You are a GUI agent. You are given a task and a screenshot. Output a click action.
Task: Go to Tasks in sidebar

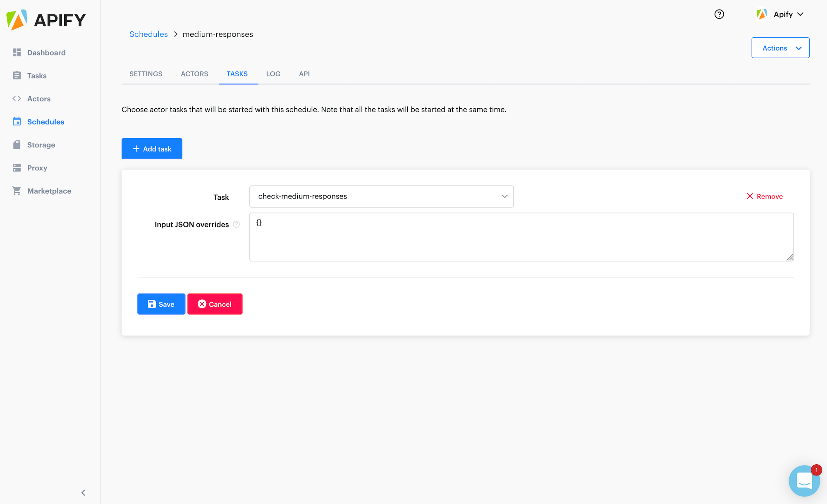37,76
